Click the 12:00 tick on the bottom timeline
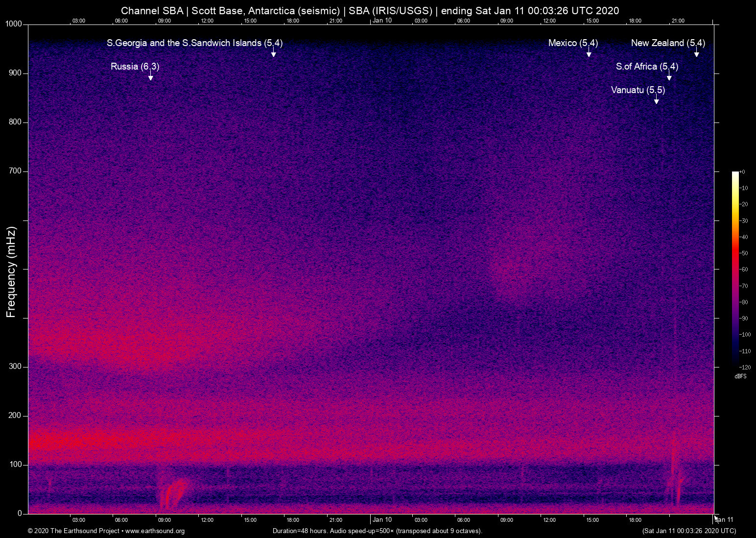 coord(208,519)
